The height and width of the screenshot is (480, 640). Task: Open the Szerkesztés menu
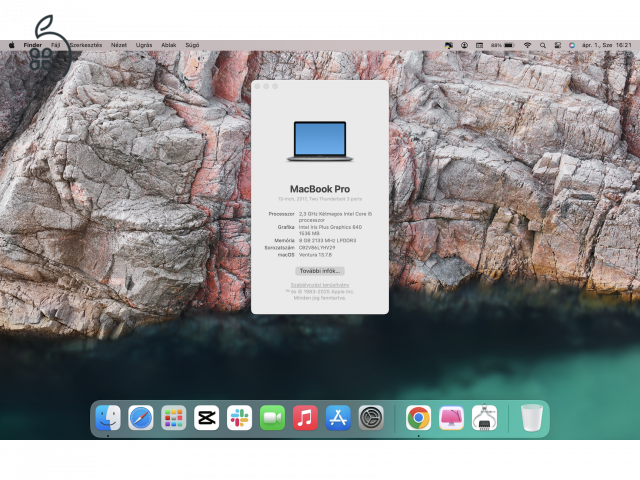point(86,45)
